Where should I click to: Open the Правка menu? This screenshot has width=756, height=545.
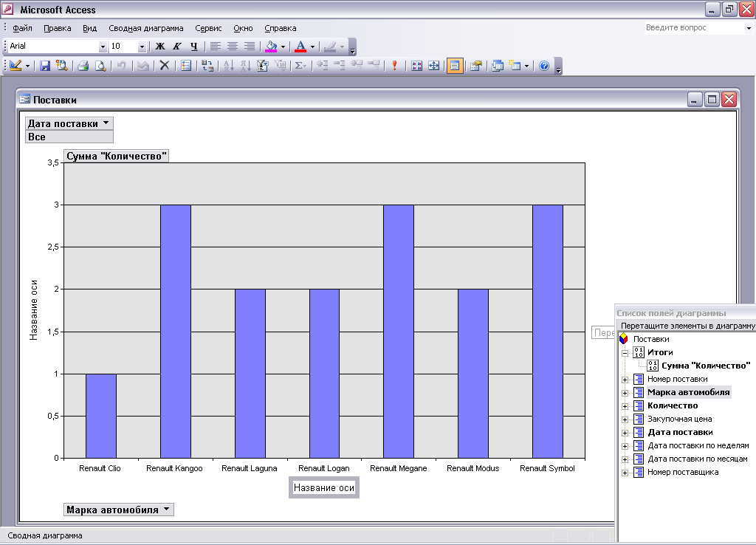[58, 29]
